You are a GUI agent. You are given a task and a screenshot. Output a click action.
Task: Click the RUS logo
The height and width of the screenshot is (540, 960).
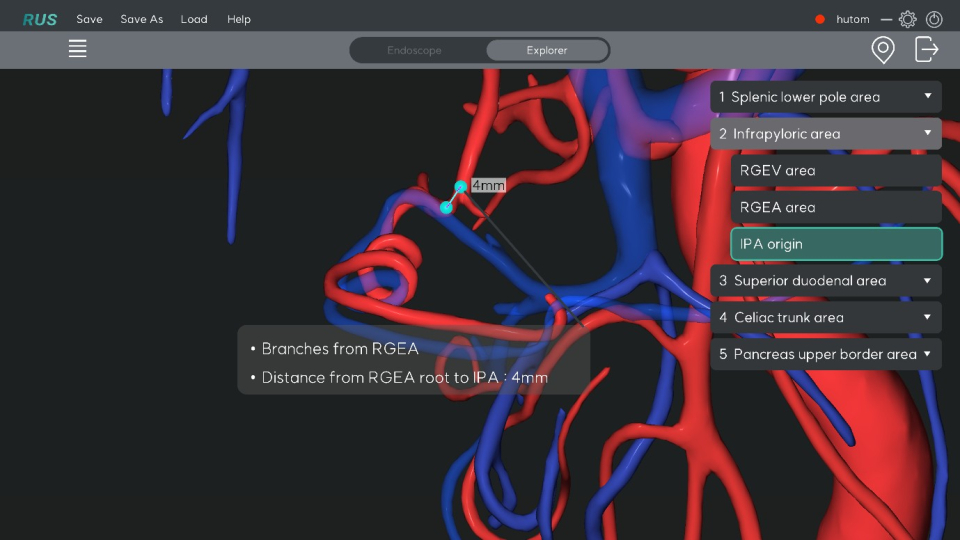pyautogui.click(x=40, y=19)
